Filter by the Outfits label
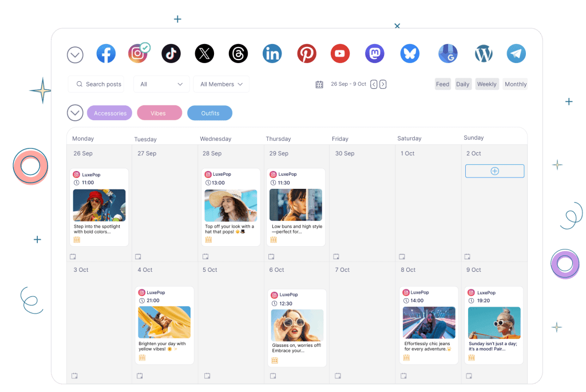 (x=209, y=113)
